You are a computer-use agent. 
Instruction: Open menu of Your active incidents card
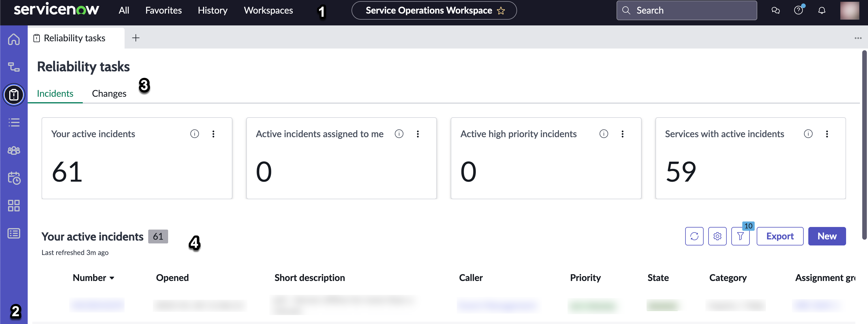point(213,134)
